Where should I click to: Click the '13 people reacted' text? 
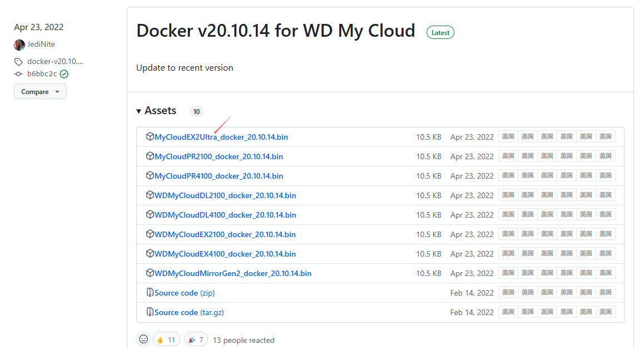pos(244,340)
